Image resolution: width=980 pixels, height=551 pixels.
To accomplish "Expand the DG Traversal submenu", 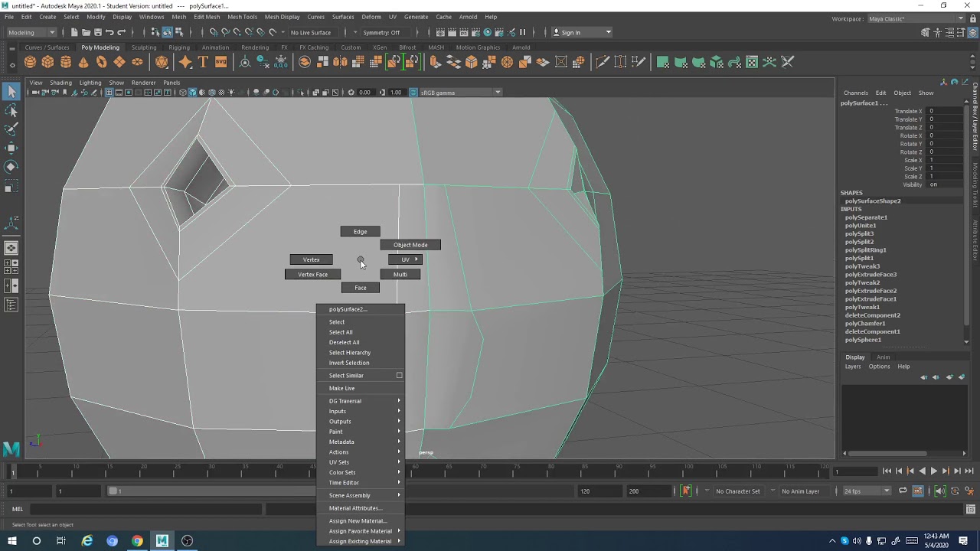I will [x=361, y=401].
